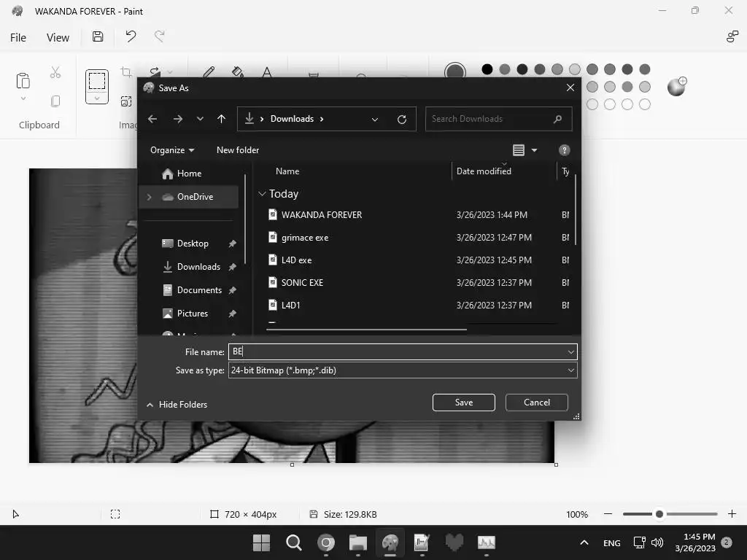747x560 pixels.
Task: Select the L4D exe file
Action: pyautogui.click(x=296, y=260)
